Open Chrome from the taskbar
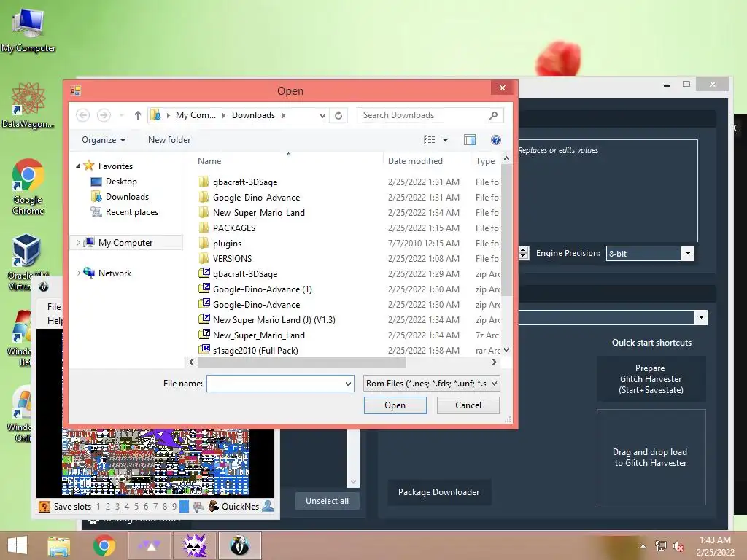Screen dimensions: 747x560 tap(104, 545)
